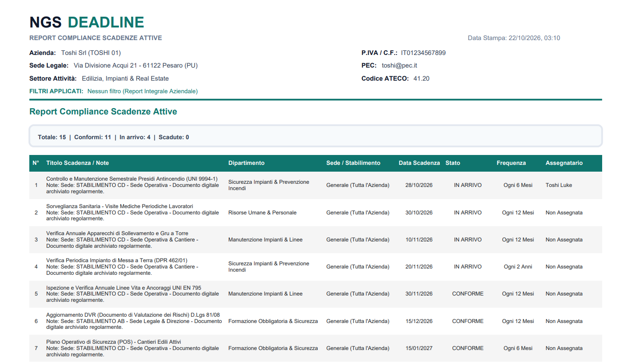The width and height of the screenshot is (631, 364).
Task: Click 'Manutenzione Impianti & Linee' in Gru a Torre row
Action: pos(265,240)
